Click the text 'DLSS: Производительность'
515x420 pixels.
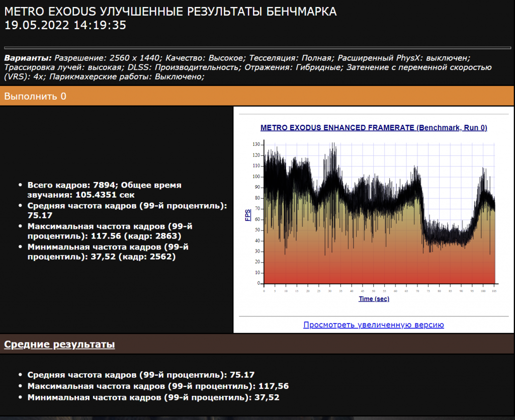pos(184,67)
